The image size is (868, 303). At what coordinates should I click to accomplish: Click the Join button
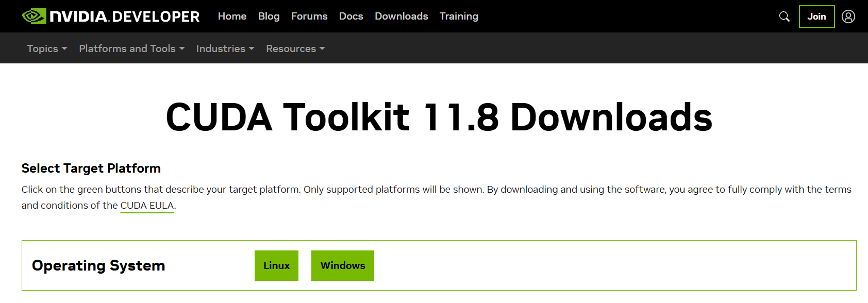coord(816,16)
